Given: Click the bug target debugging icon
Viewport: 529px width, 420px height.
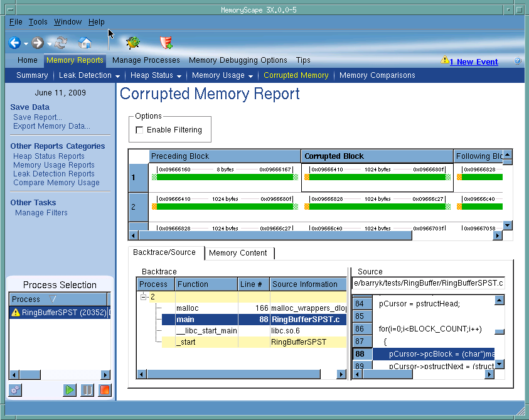Looking at the screenshot, I should pos(132,43).
